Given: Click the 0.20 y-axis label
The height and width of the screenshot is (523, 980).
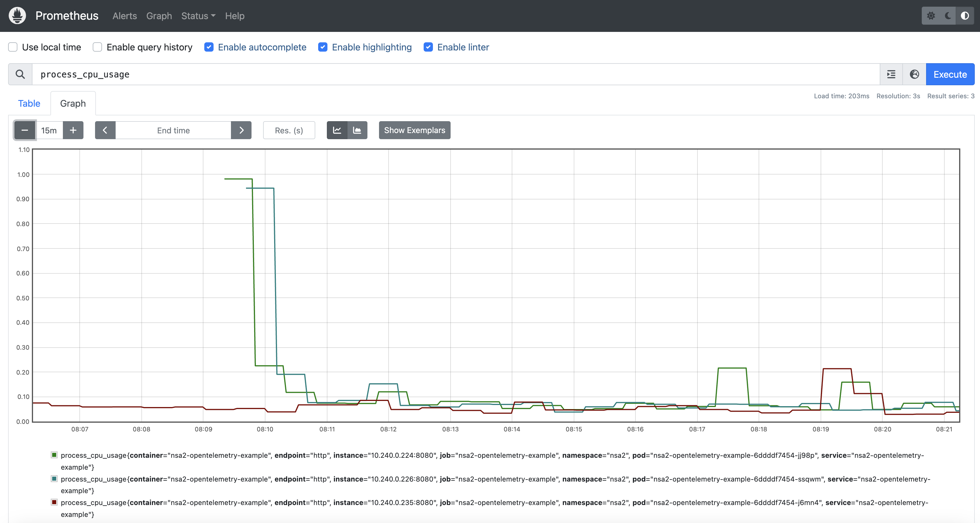Looking at the screenshot, I should 23,372.
